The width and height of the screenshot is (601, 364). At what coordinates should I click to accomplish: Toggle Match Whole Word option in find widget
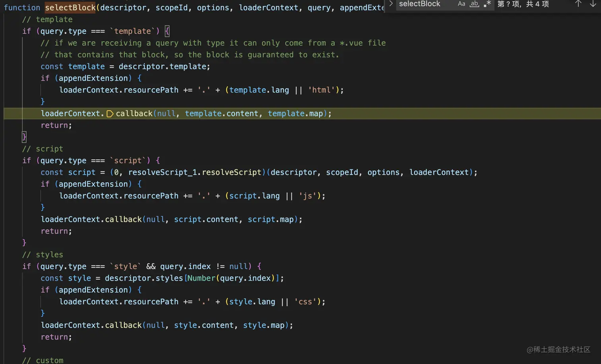474,4
